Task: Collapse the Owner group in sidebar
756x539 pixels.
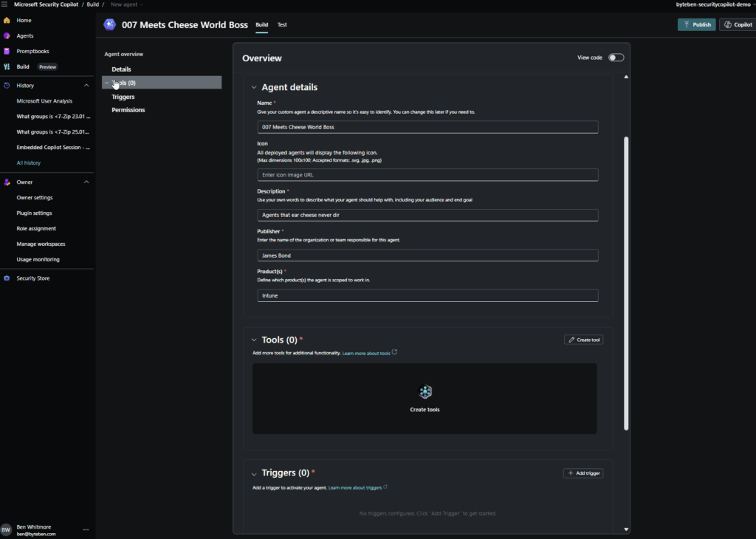Action: click(86, 182)
